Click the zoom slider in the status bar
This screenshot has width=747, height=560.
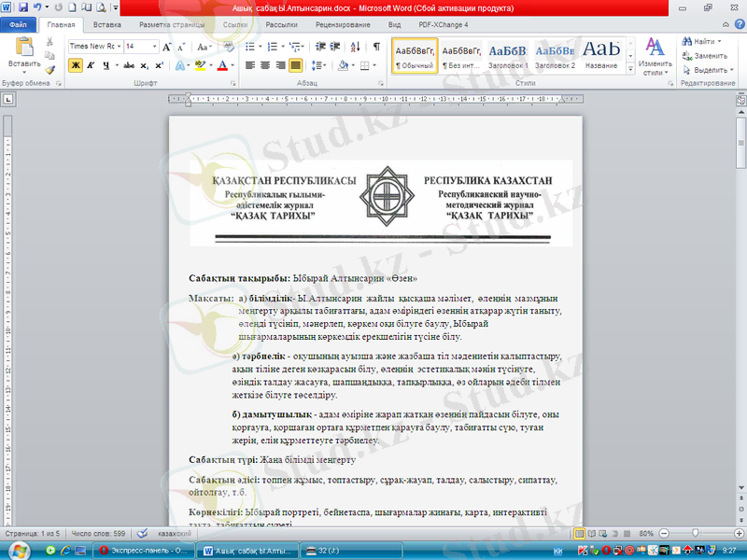697,533
